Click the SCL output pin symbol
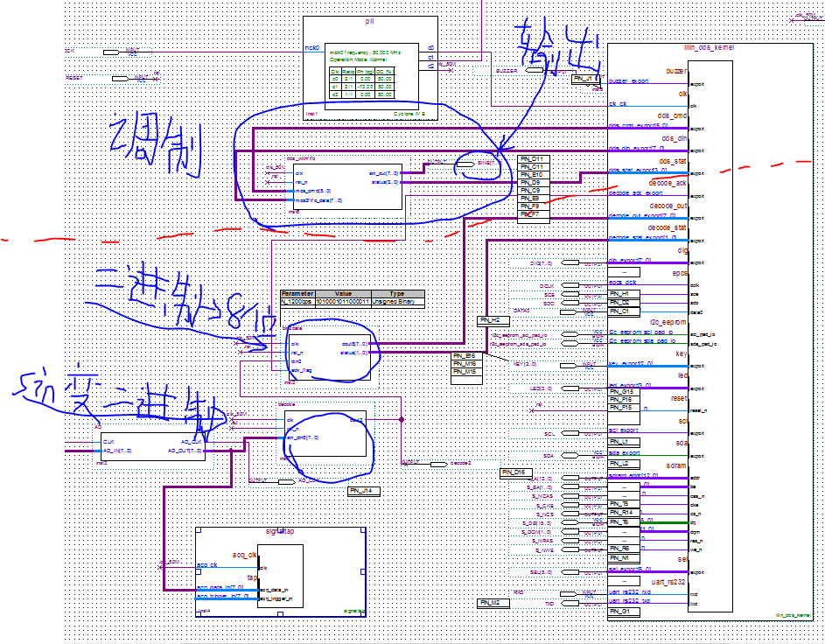825x644 pixels. click(570, 433)
